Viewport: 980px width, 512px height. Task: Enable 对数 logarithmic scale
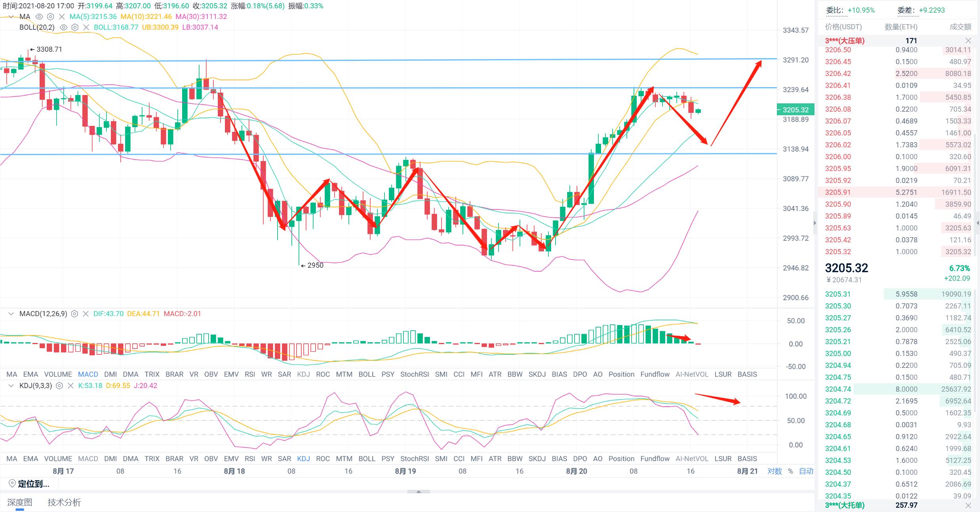point(774,471)
